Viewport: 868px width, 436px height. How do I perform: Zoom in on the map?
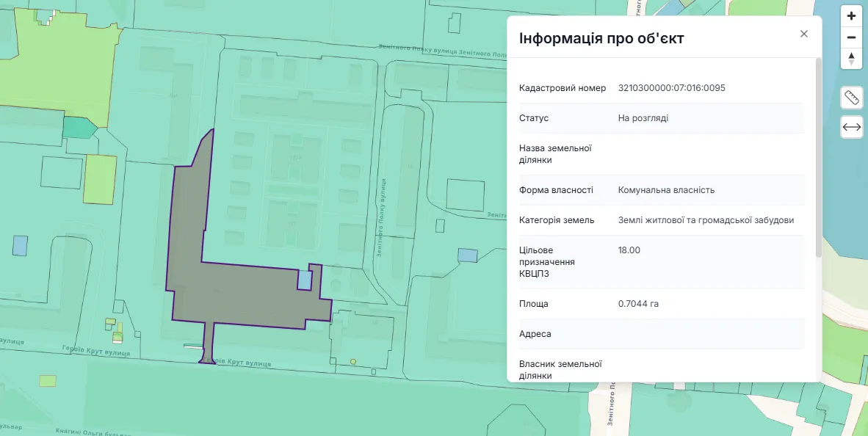coord(851,16)
